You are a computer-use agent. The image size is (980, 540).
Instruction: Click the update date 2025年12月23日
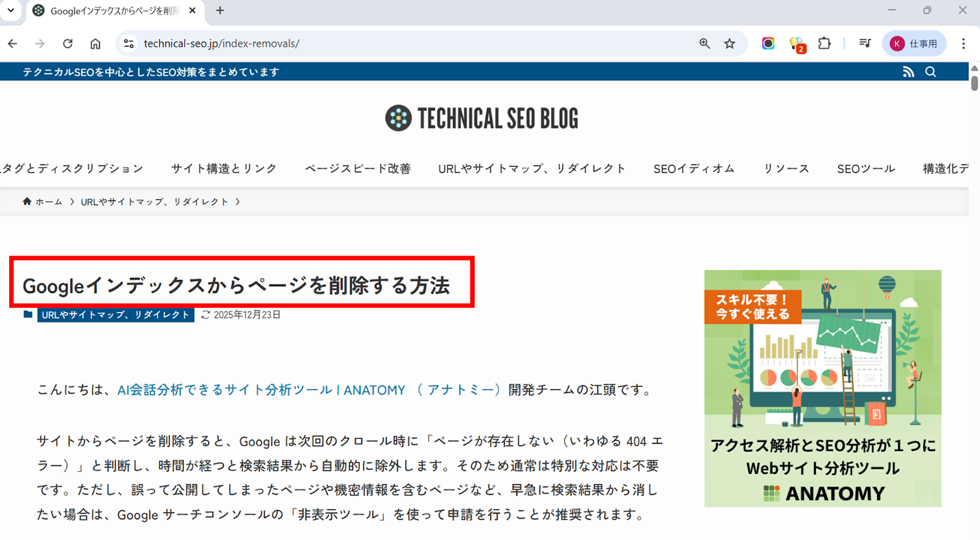pyautogui.click(x=247, y=314)
